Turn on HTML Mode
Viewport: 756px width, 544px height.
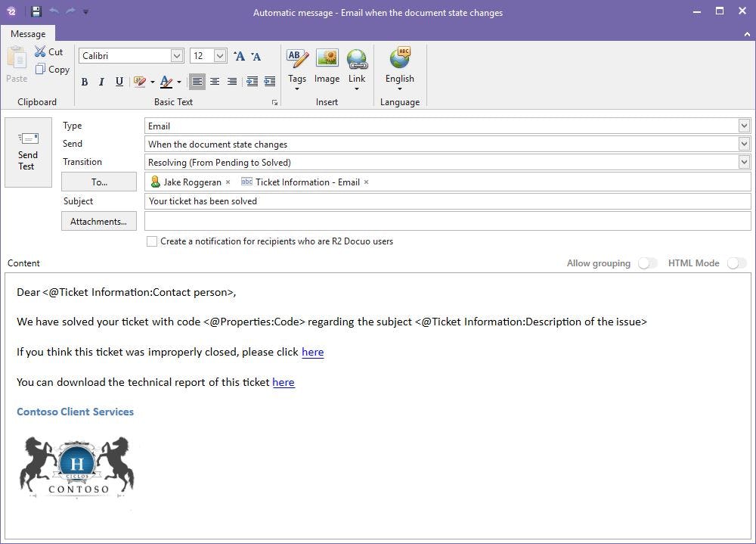(x=734, y=263)
